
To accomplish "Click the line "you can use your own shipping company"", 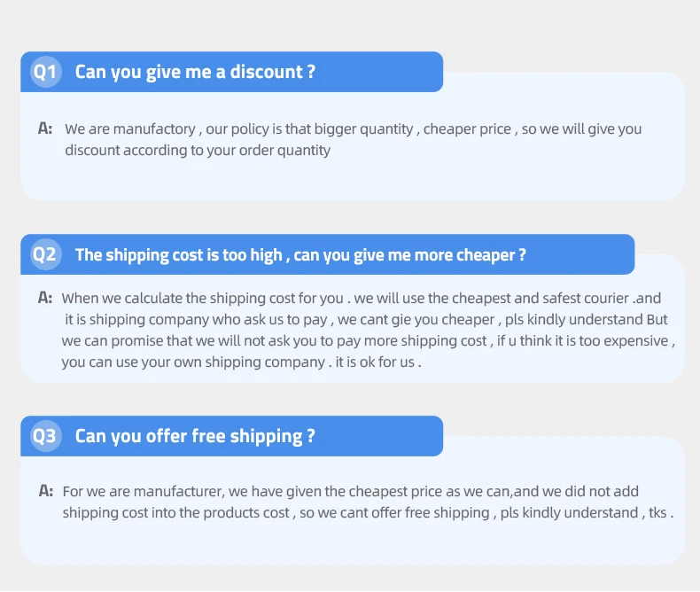I will pos(241,362).
